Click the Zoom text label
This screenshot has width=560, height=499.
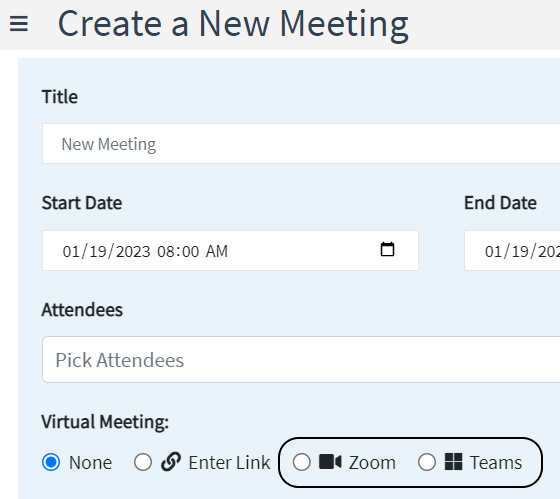click(372, 463)
